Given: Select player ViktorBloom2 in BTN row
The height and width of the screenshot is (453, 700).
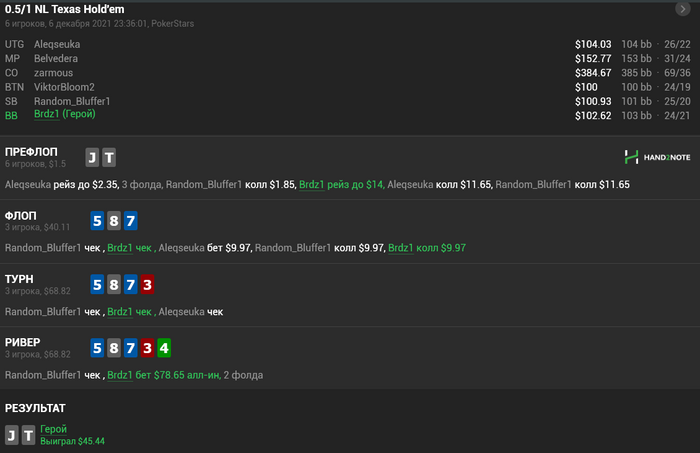Looking at the screenshot, I should coord(64,87).
